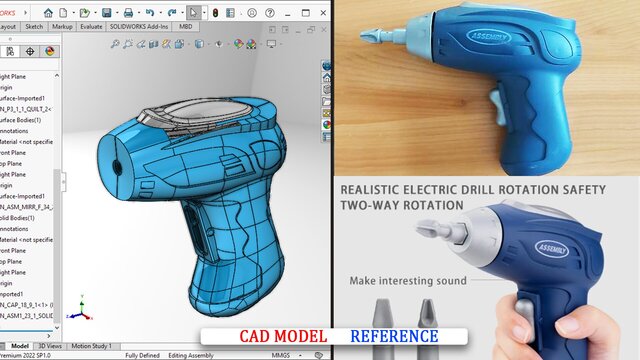Expand the Select tool dropdown arrow
The width and height of the screenshot is (640, 360).
(x=204, y=13)
